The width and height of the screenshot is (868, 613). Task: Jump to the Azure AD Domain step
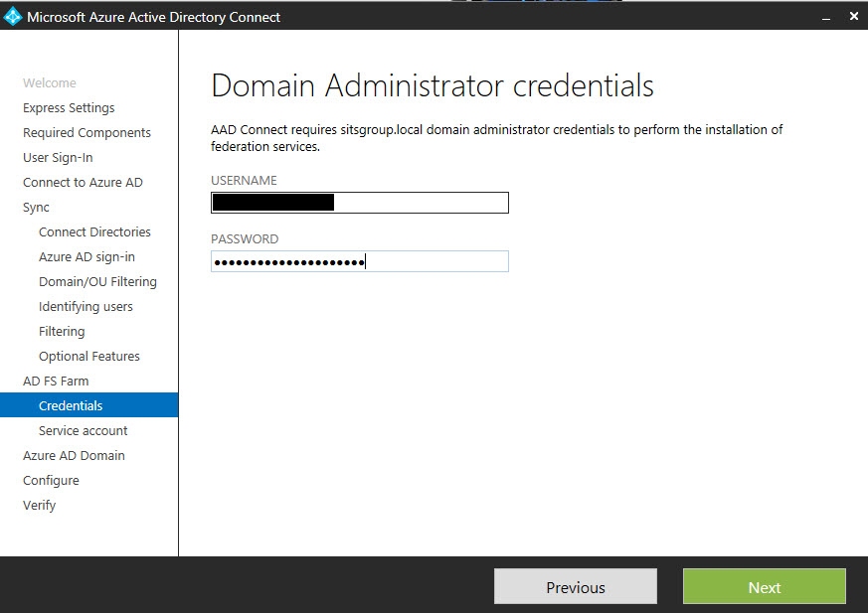tap(74, 456)
